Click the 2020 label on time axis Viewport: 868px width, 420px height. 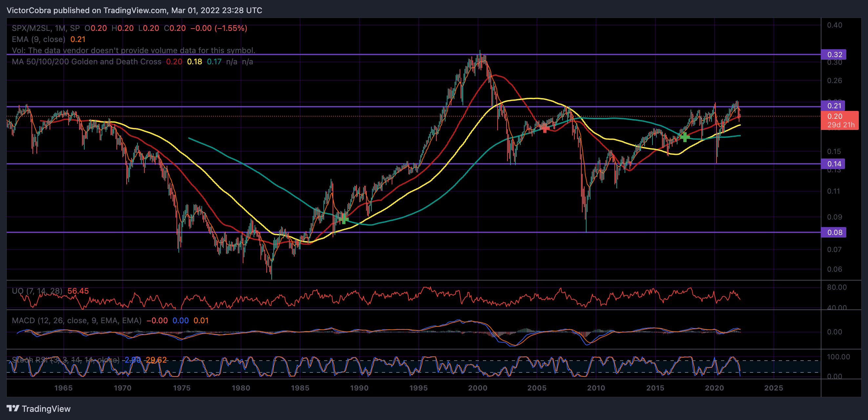714,388
